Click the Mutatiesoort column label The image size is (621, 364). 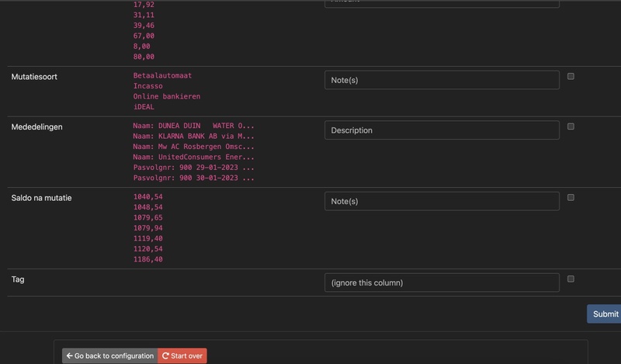coord(34,77)
